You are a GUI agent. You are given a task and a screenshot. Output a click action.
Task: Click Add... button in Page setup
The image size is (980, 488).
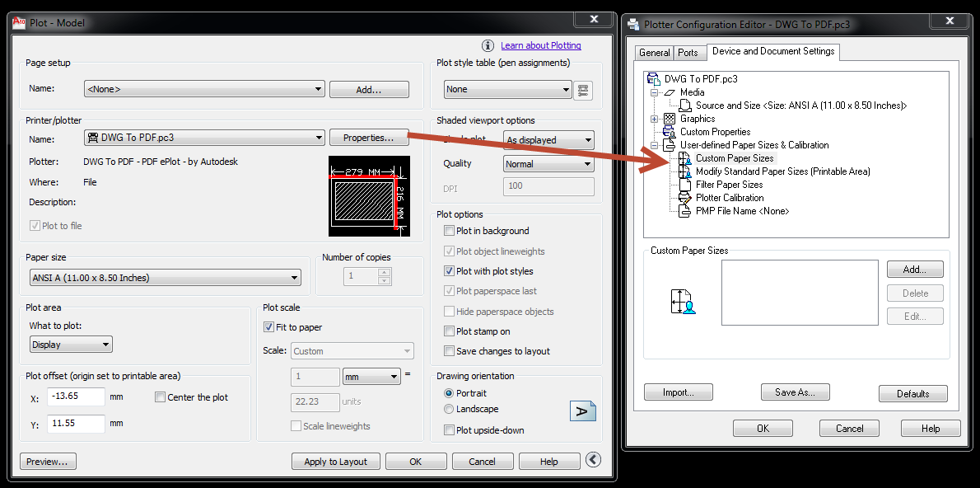click(x=369, y=90)
